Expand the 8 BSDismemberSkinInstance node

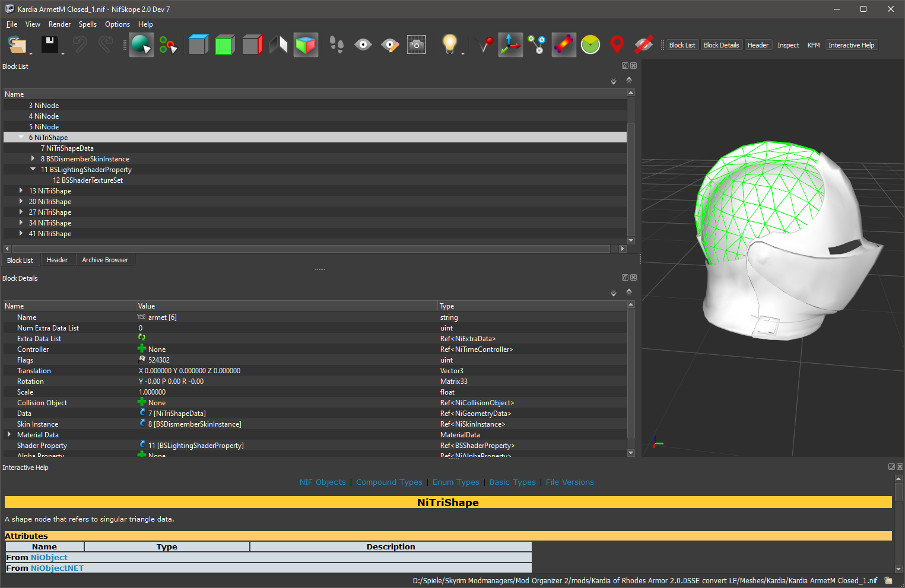tap(33, 158)
